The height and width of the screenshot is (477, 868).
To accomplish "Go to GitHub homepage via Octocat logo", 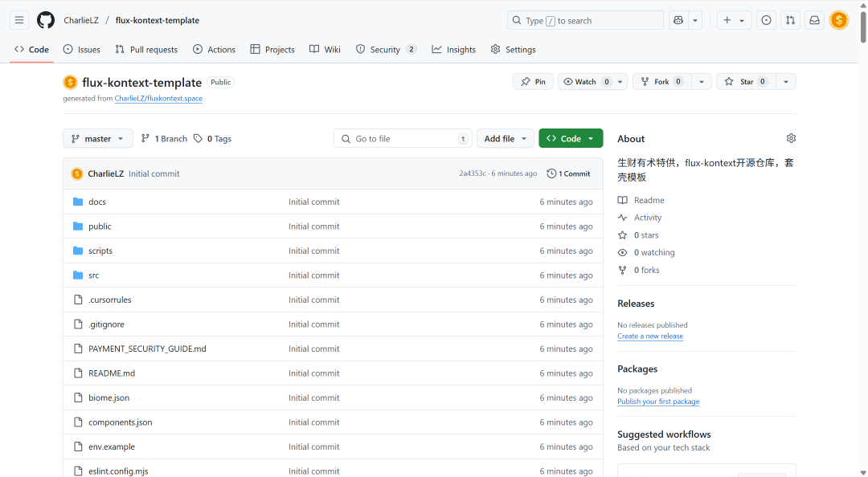I will (45, 20).
